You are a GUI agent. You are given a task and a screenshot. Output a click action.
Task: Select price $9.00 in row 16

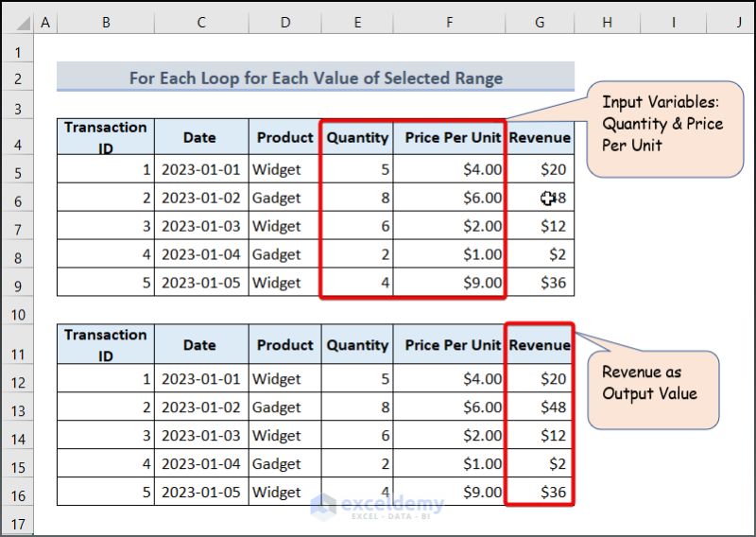point(450,492)
